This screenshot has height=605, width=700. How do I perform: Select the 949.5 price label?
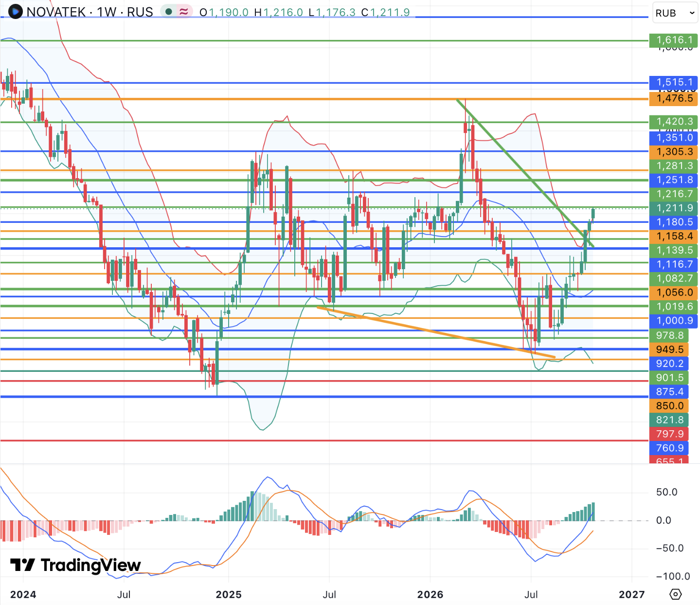(x=669, y=349)
